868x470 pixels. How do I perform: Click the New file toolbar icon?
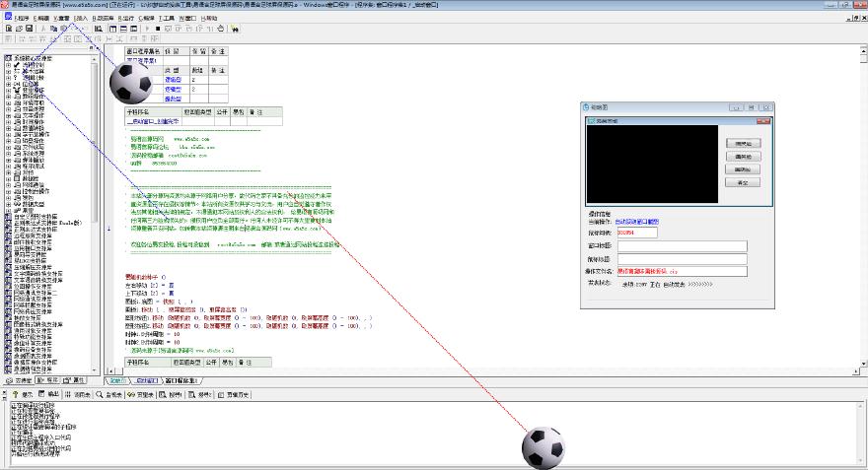click(x=9, y=29)
